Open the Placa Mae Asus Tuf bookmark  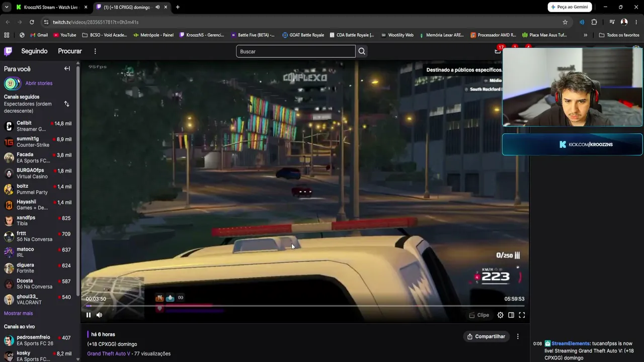(x=544, y=35)
